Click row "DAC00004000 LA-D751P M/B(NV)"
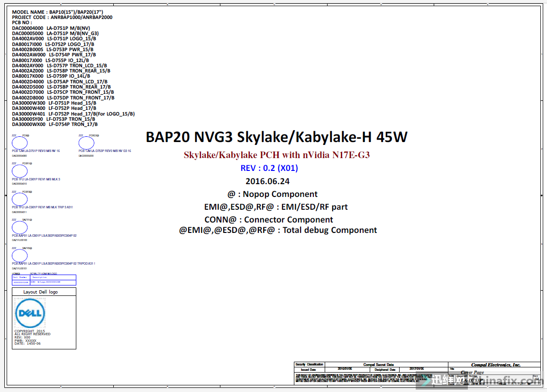 [x=51, y=28]
